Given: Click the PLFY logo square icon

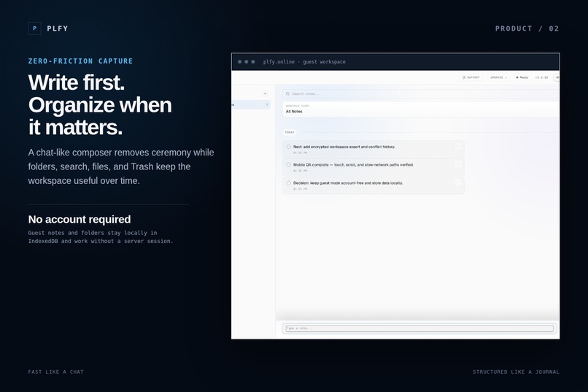Looking at the screenshot, I should tap(34, 28).
